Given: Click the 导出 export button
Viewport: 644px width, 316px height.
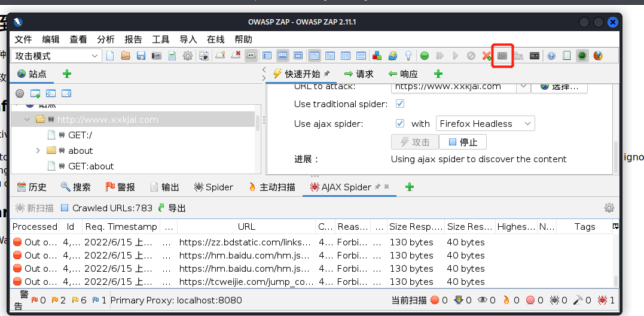Looking at the screenshot, I should tap(172, 208).
